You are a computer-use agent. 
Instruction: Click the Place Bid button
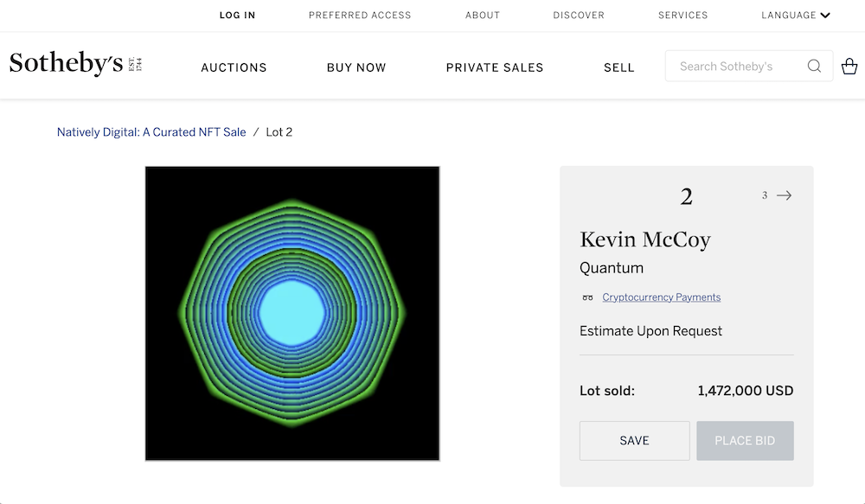pyautogui.click(x=745, y=441)
